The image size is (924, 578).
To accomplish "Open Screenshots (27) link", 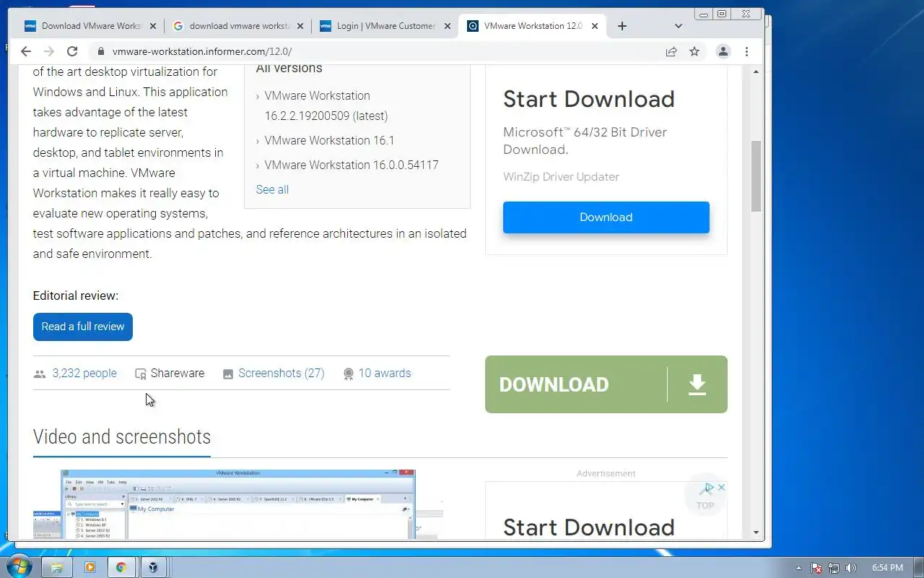I will [282, 374].
